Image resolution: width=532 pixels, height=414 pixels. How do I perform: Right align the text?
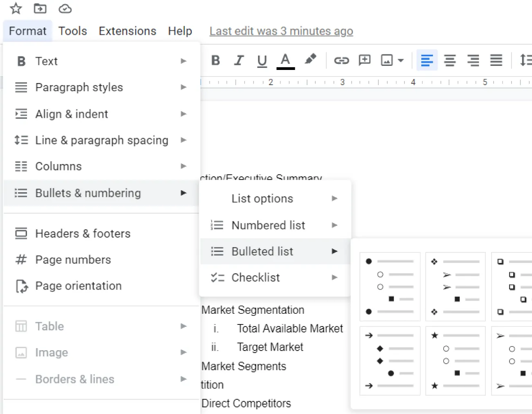click(473, 60)
